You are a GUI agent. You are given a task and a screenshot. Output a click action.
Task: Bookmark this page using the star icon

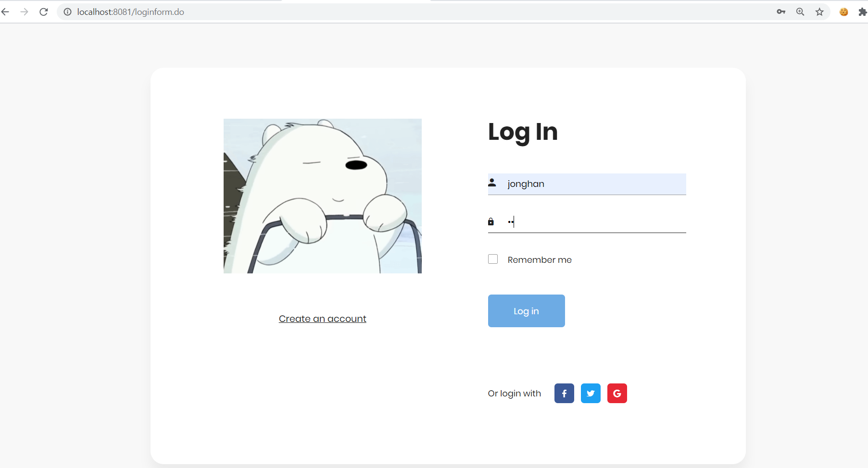point(820,12)
